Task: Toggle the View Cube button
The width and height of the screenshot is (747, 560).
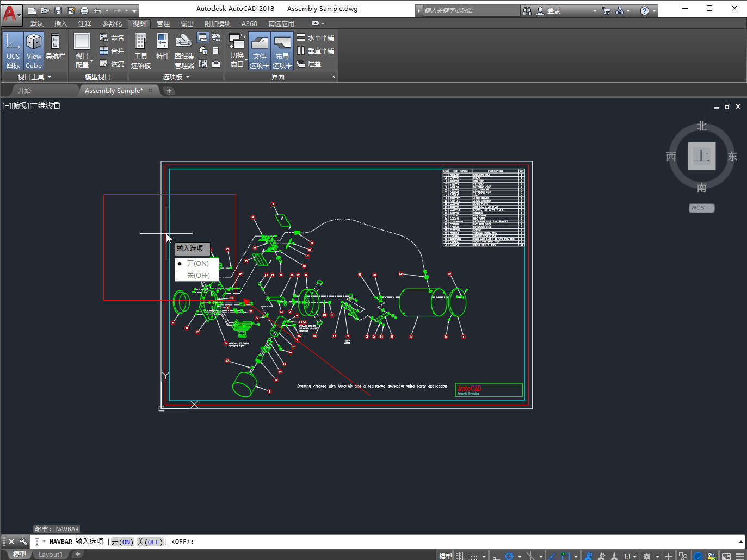Action: click(34, 50)
